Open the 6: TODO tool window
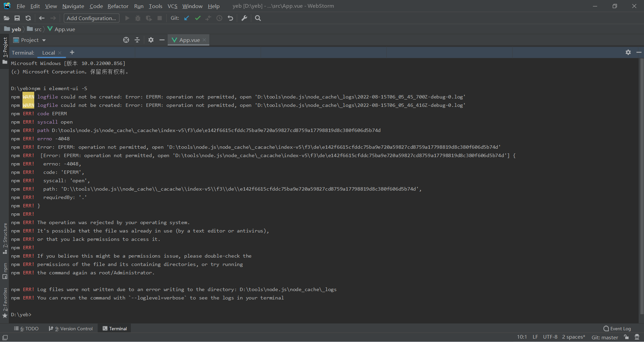Viewport: 644px width, 342px height. point(26,329)
